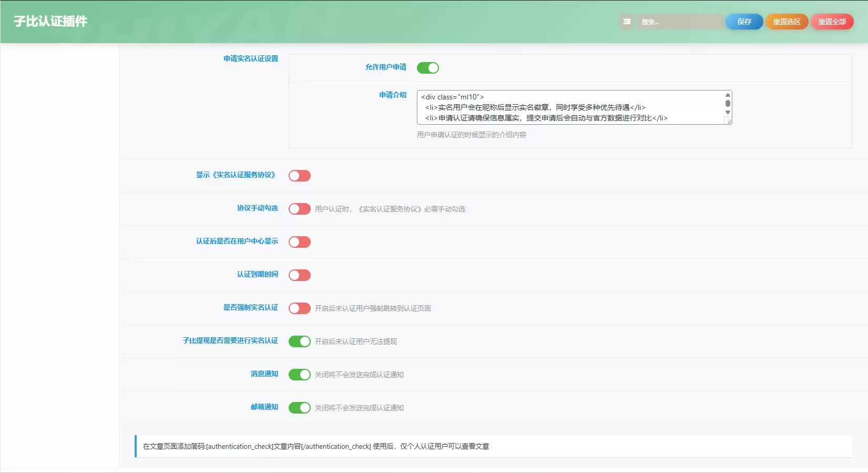This screenshot has width=868, height=473.
Task: Turn off 子比提现是否需要进行实名认证 toggle
Action: 300,341
